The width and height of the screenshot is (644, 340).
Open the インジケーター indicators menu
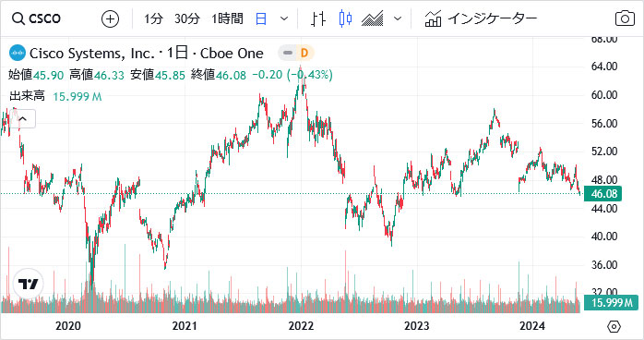pos(481,18)
